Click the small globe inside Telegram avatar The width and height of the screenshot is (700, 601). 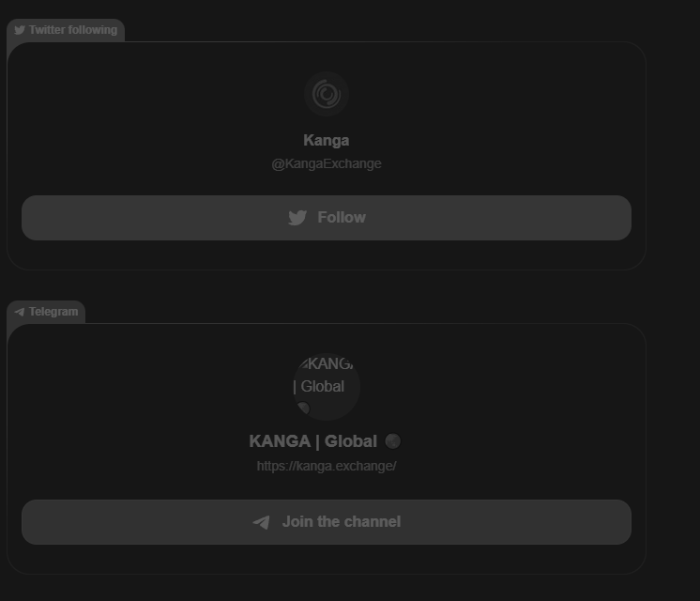point(304,408)
